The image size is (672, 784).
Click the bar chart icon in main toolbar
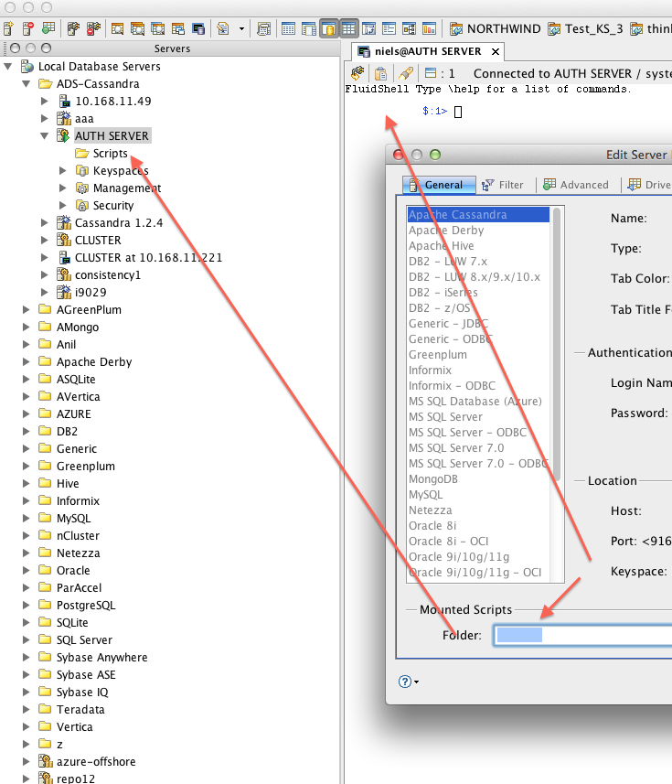[x=429, y=29]
